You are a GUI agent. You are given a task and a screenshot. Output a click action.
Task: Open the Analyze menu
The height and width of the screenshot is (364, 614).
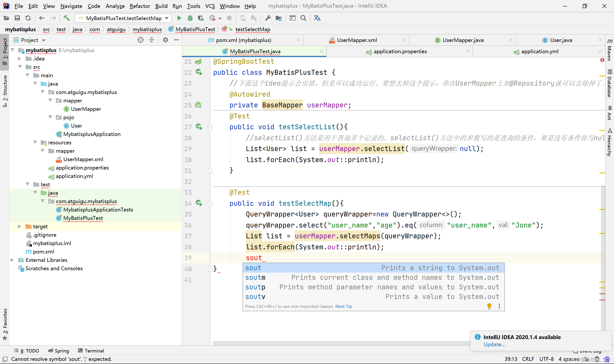(x=115, y=6)
